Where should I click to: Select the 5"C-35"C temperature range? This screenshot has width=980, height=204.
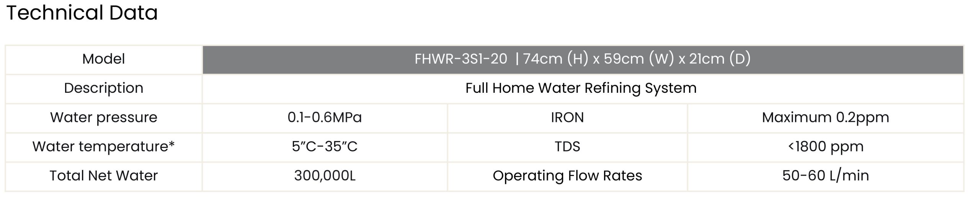pyautogui.click(x=325, y=146)
